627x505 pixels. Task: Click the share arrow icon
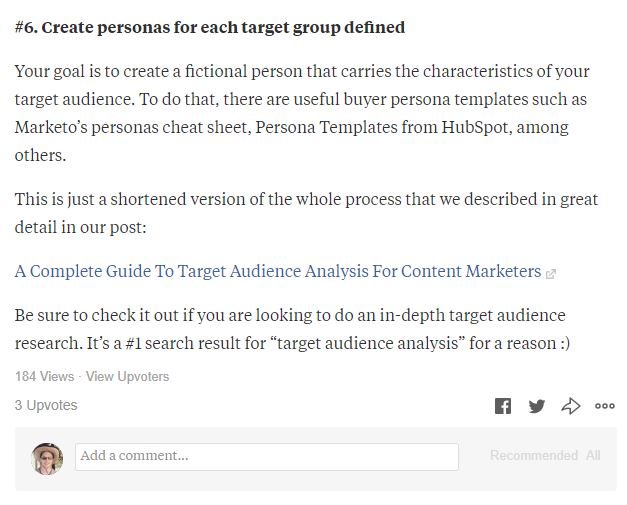click(x=571, y=405)
